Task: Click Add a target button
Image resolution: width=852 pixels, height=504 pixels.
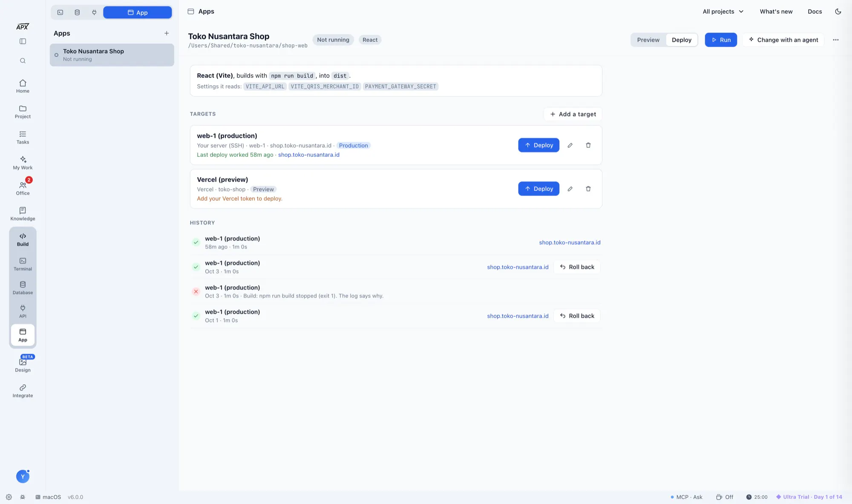Action: [x=573, y=114]
